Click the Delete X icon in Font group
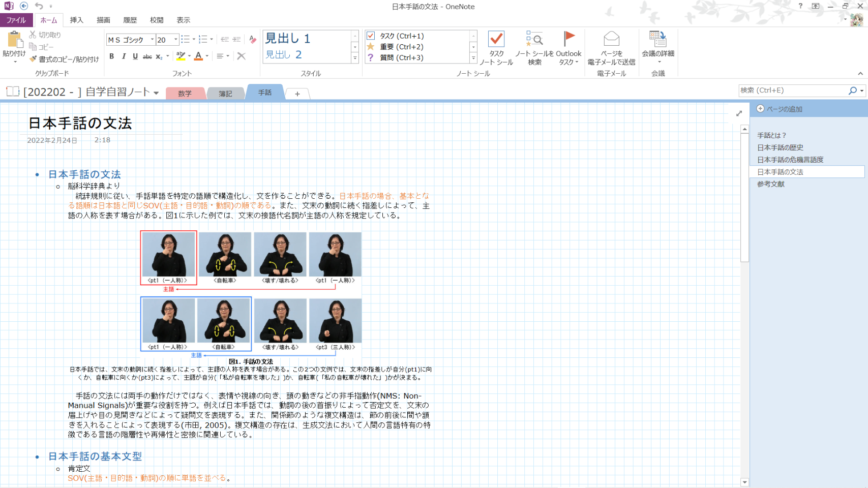The image size is (868, 488). click(x=242, y=56)
